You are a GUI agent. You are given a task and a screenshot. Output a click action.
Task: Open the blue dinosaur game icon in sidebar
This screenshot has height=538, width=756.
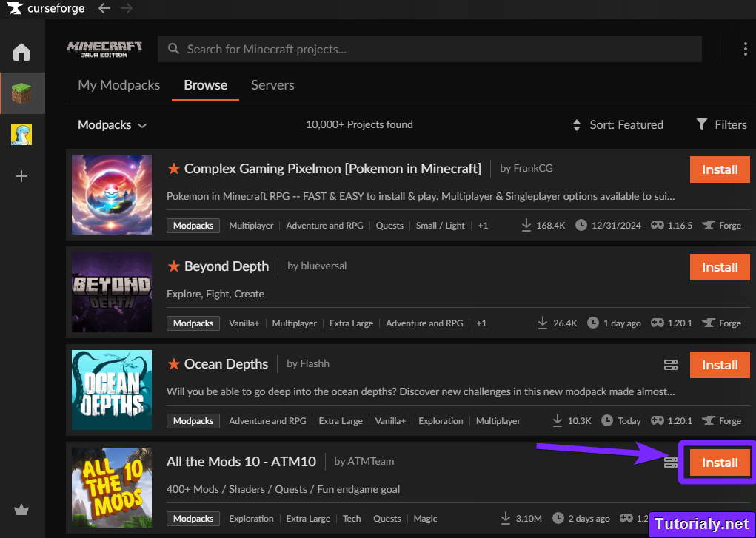pyautogui.click(x=21, y=135)
